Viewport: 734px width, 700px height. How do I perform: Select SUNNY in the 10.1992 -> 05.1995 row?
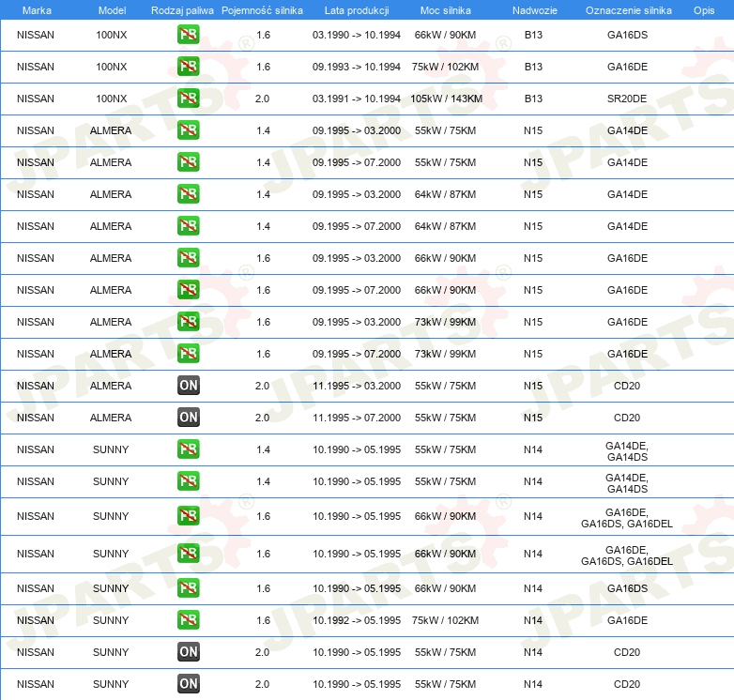click(x=111, y=620)
